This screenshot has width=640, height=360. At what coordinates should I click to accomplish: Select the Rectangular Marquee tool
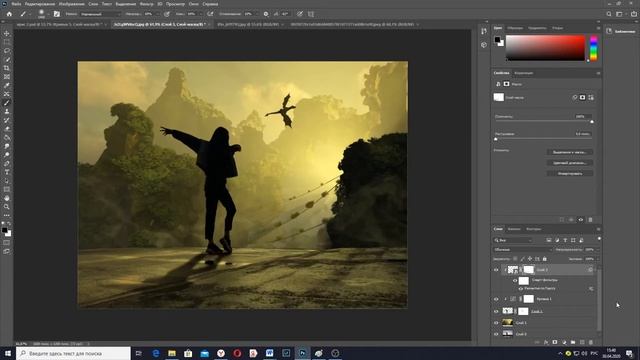7,42
